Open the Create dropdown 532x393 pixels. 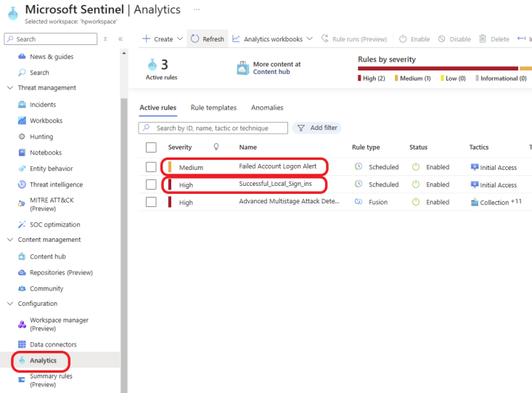[163, 39]
